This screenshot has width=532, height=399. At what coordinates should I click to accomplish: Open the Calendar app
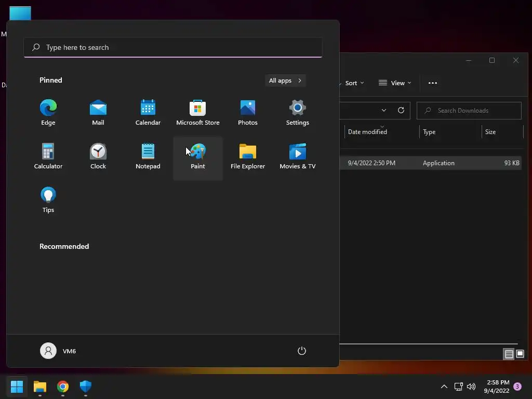(x=148, y=113)
